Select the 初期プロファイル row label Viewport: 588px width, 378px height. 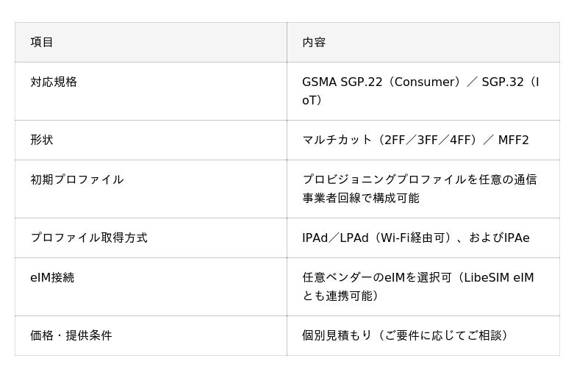tap(77, 179)
